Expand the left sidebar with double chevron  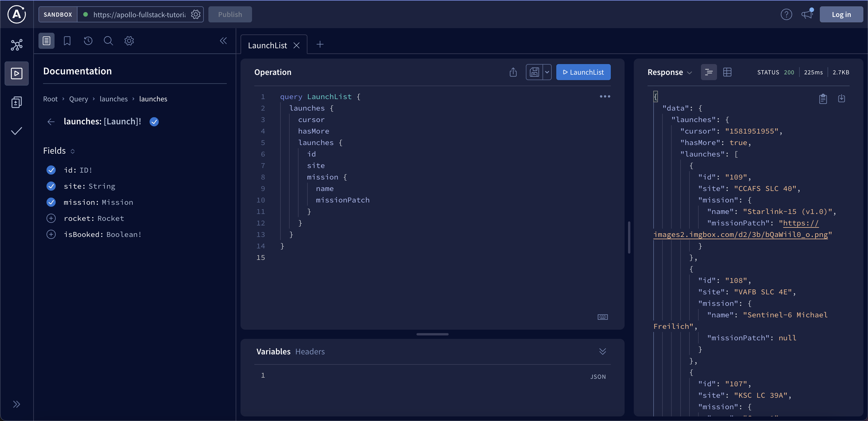point(17,404)
